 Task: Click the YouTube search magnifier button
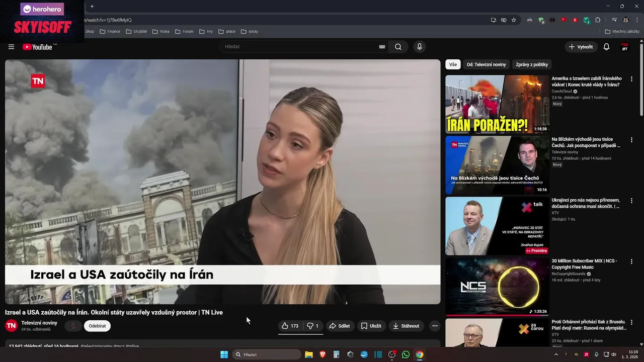tap(398, 47)
